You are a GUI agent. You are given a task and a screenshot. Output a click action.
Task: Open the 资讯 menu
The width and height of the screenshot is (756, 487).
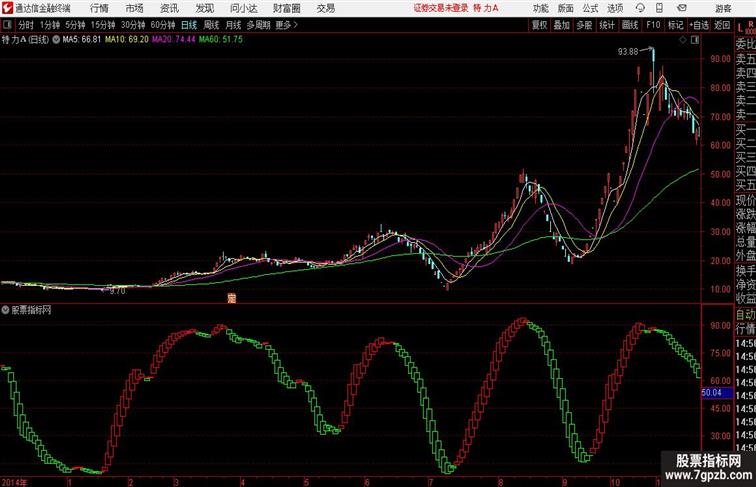tap(169, 8)
